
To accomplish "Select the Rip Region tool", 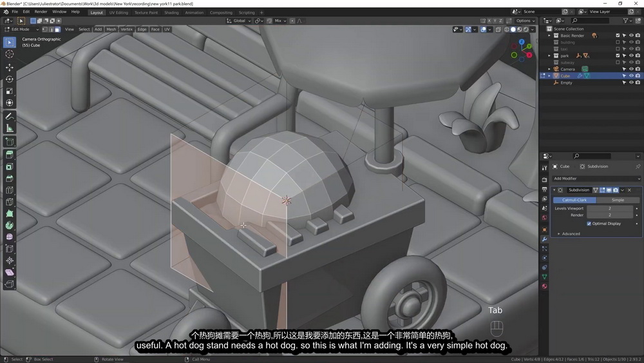I will click(x=10, y=284).
